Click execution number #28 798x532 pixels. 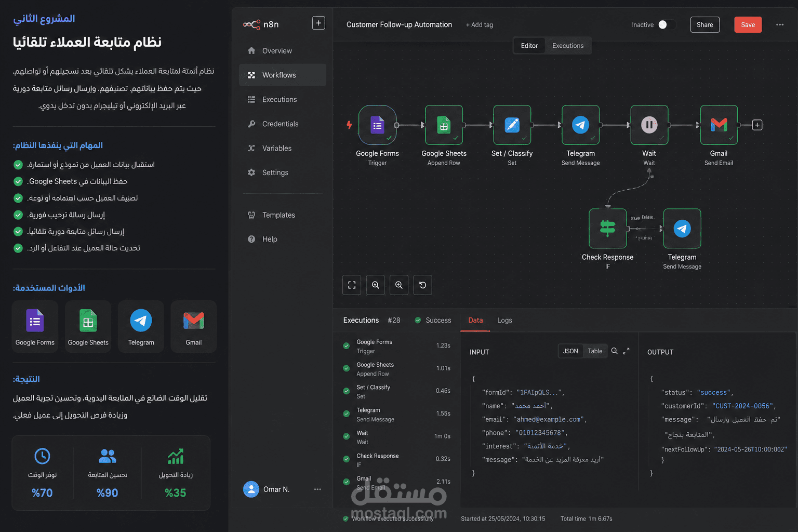point(394,320)
